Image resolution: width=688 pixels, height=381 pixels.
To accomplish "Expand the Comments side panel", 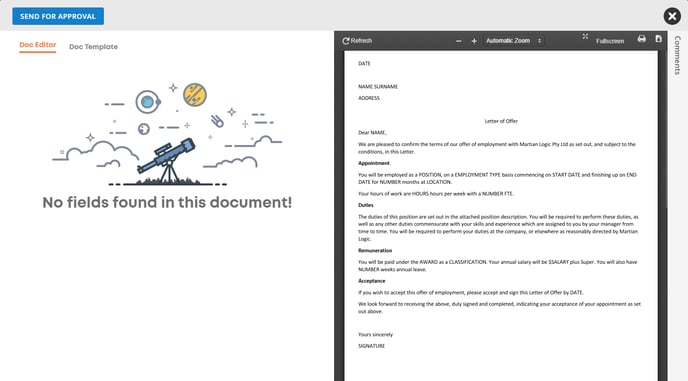I will (x=677, y=55).
